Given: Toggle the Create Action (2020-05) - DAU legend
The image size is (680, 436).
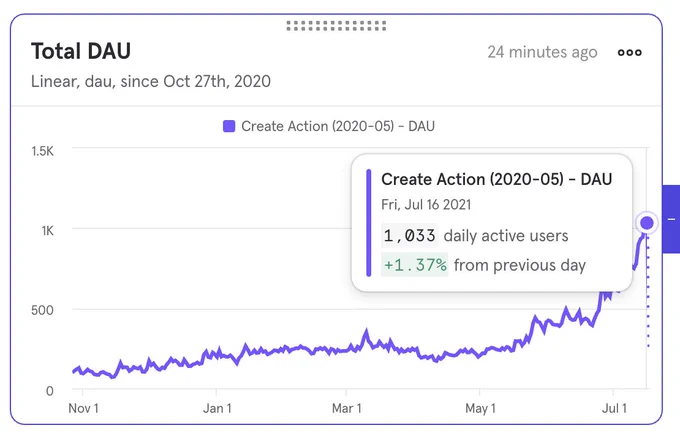Looking at the screenshot, I should [x=329, y=126].
